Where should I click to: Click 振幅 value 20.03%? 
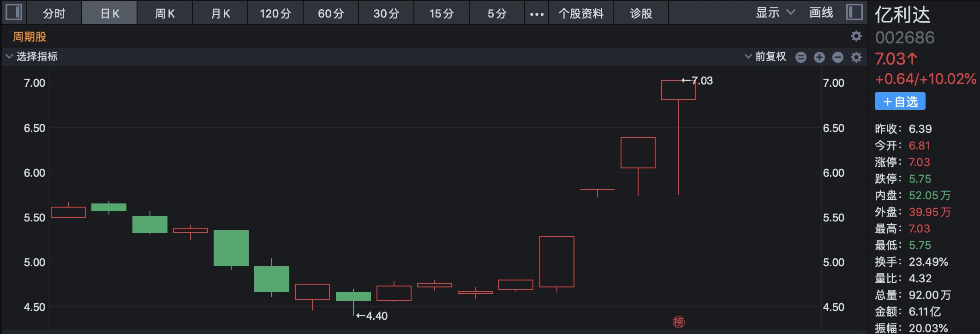pos(928,328)
